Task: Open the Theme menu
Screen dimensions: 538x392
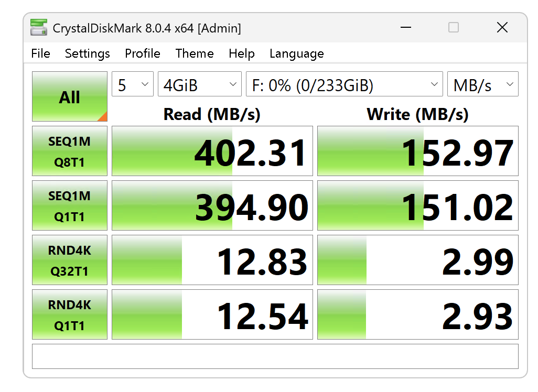Action: [x=195, y=53]
